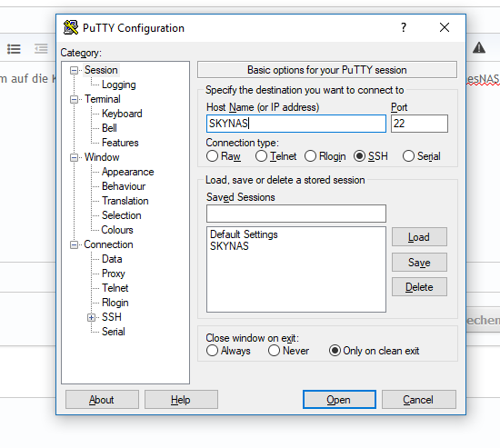Expand the SSH tree node
This screenshot has height=448, width=500.
[x=91, y=317]
